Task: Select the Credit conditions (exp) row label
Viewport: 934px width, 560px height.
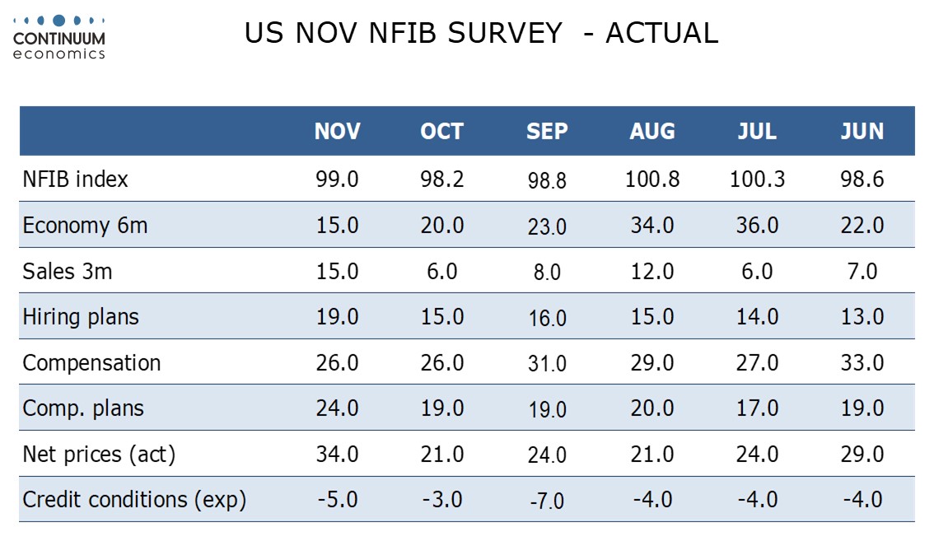Action: pyautogui.click(x=134, y=500)
